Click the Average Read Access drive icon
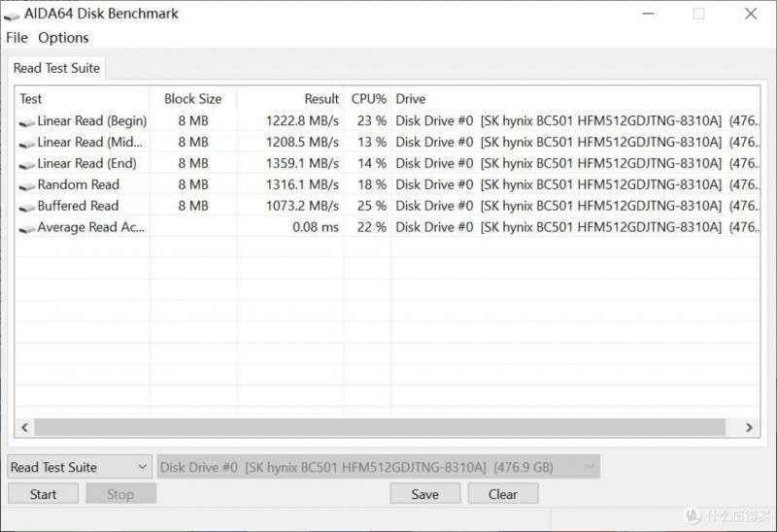 click(x=27, y=228)
